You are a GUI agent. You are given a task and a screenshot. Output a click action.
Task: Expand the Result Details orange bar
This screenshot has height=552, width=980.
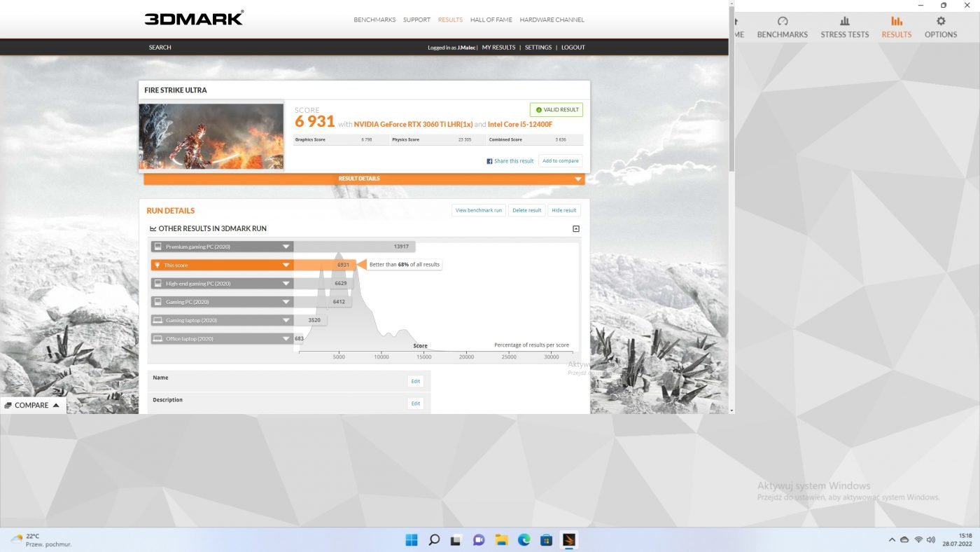coord(364,179)
